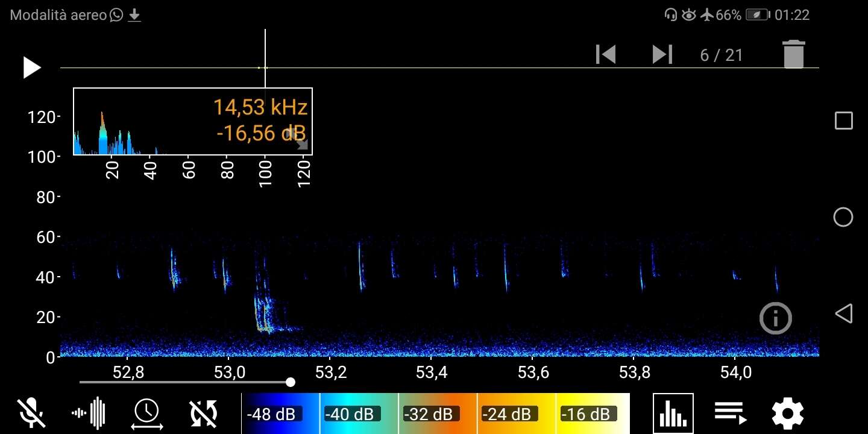Screen dimensions: 868x434
Task: Click the eye comfort status icon
Action: (x=689, y=15)
